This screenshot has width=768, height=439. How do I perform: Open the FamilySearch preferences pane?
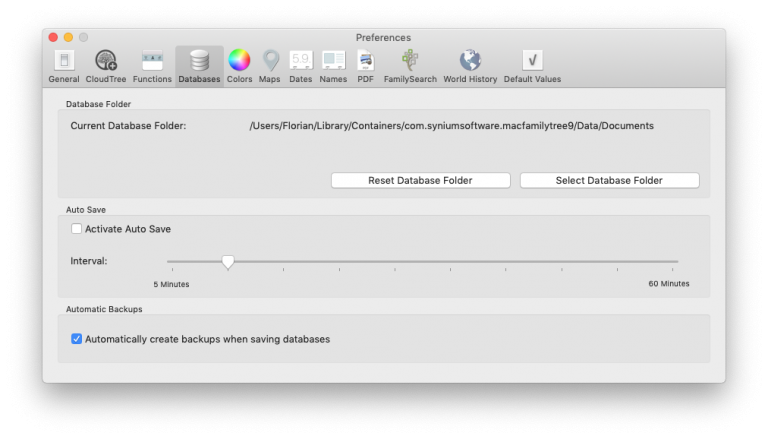coord(410,67)
